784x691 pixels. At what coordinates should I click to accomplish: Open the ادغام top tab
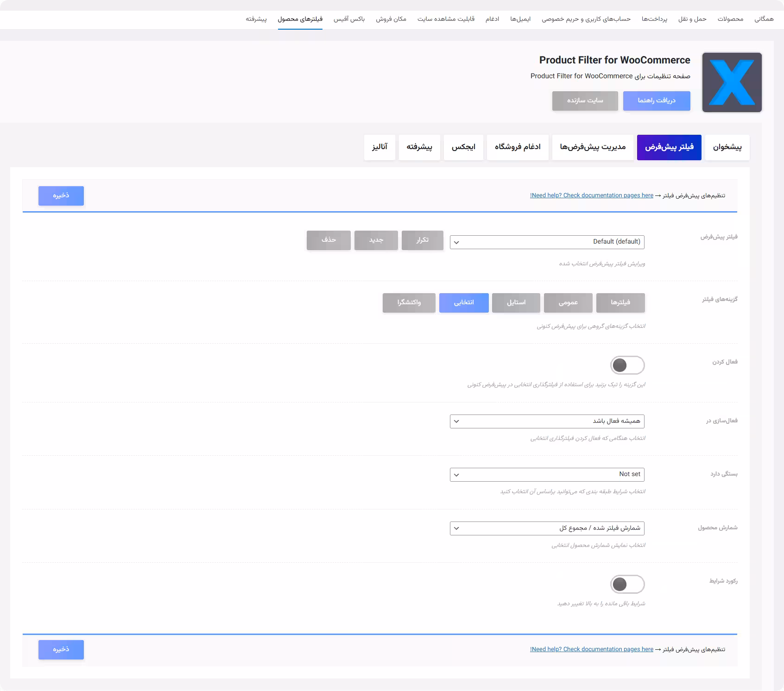click(492, 19)
